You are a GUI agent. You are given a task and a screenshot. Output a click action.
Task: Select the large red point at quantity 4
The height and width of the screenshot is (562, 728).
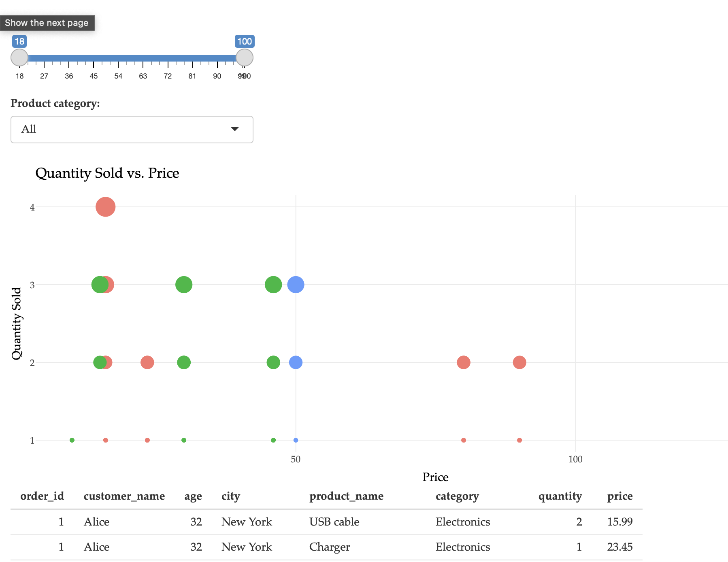point(105,207)
